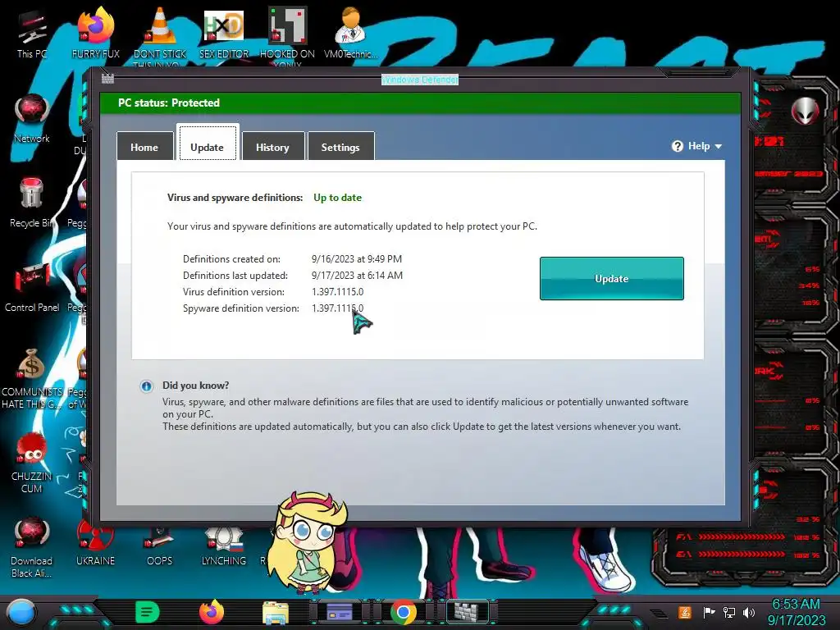Click the teal Update definitions button
This screenshot has width=840, height=630.
point(611,278)
